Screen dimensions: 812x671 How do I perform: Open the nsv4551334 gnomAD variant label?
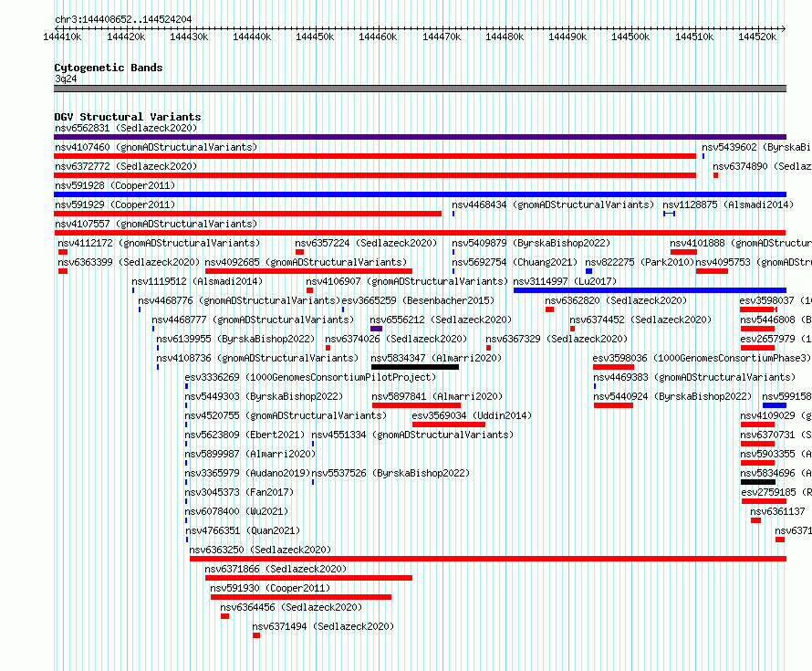(412, 435)
